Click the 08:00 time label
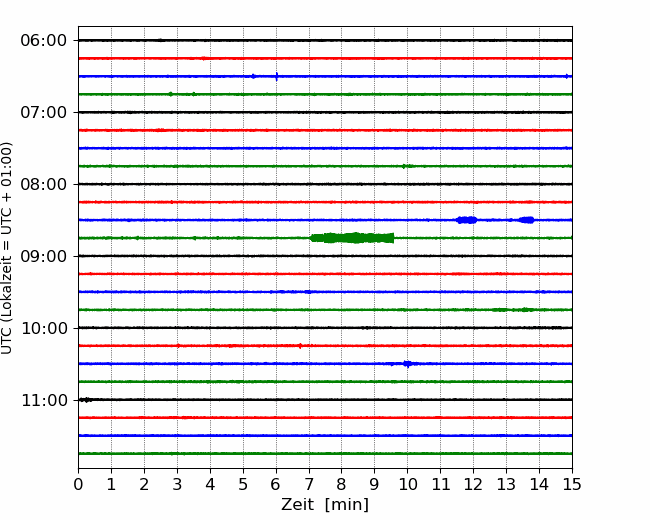Viewport: 650px width, 520px height. click(x=44, y=184)
